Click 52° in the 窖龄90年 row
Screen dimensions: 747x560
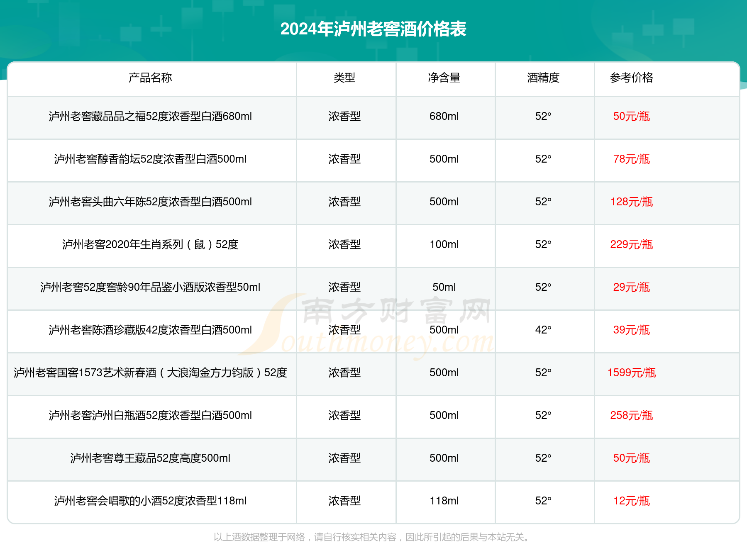(543, 287)
